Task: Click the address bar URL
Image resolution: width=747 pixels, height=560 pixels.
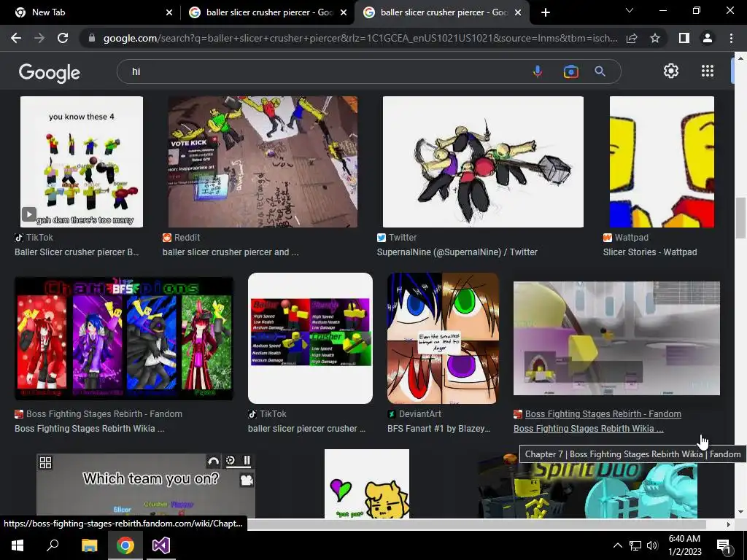Action: pyautogui.click(x=360, y=38)
